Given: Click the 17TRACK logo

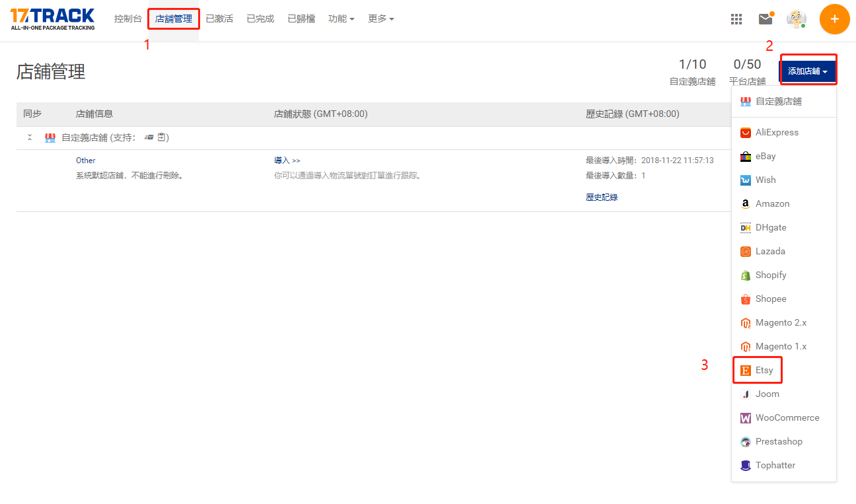Looking at the screenshot, I should pyautogui.click(x=52, y=18).
